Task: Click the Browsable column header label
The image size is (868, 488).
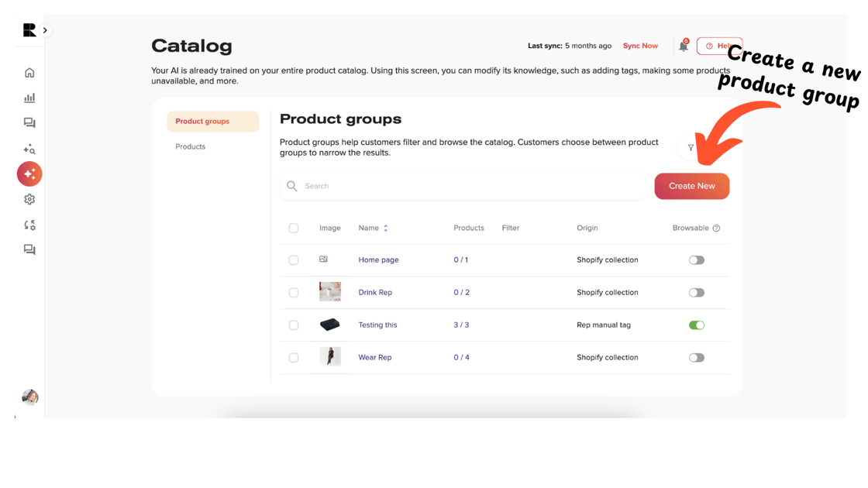Action: (x=691, y=228)
